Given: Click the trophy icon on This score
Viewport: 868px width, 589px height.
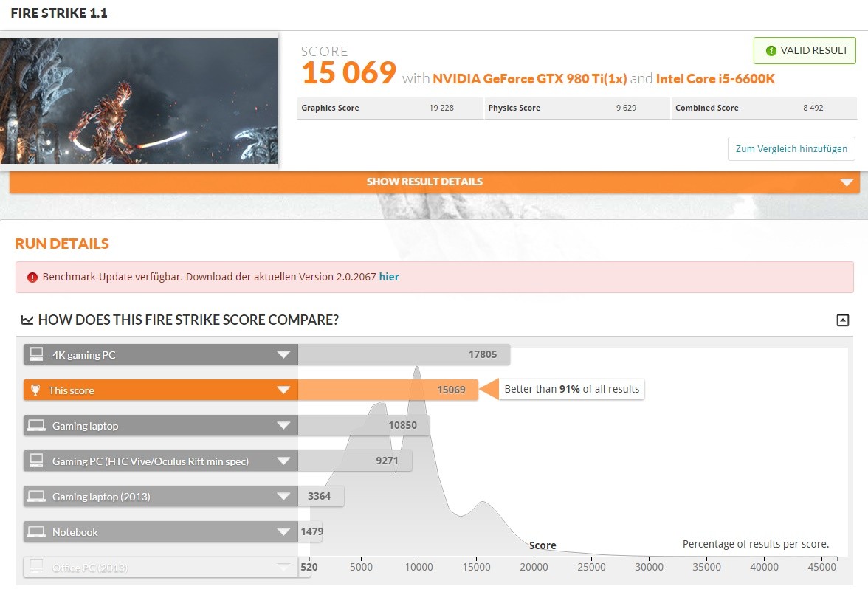Looking at the screenshot, I should [x=35, y=390].
